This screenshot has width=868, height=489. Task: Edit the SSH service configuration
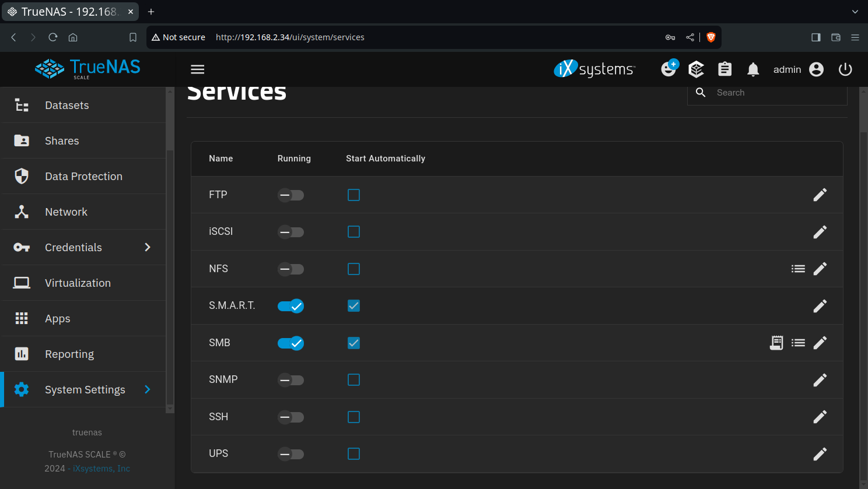[x=820, y=417]
